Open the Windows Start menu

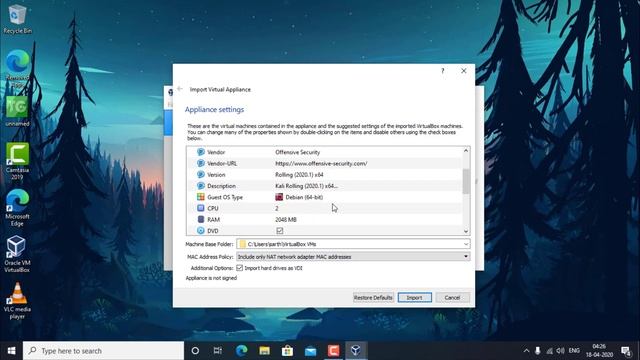[11, 351]
